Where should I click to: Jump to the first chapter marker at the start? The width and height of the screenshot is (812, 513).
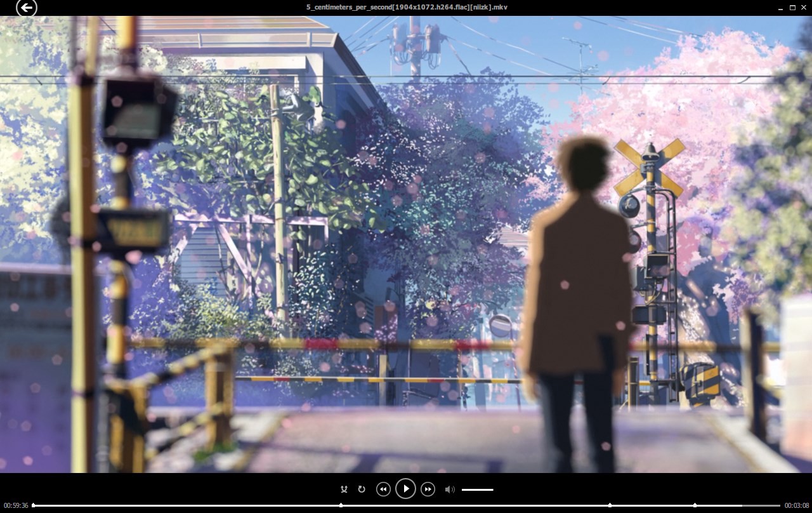(34, 505)
